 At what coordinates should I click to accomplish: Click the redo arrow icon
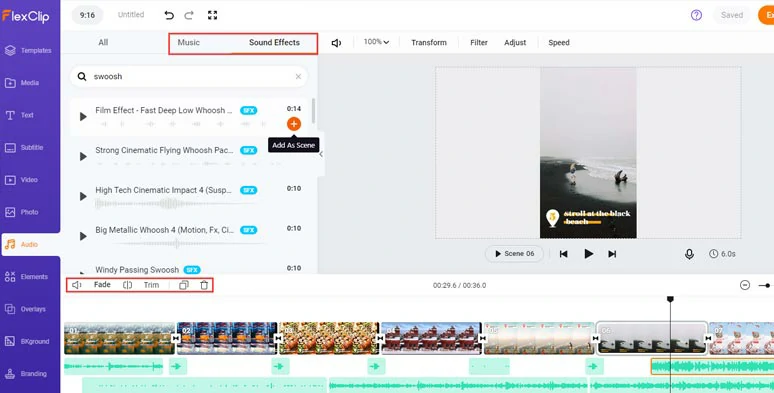(x=189, y=15)
